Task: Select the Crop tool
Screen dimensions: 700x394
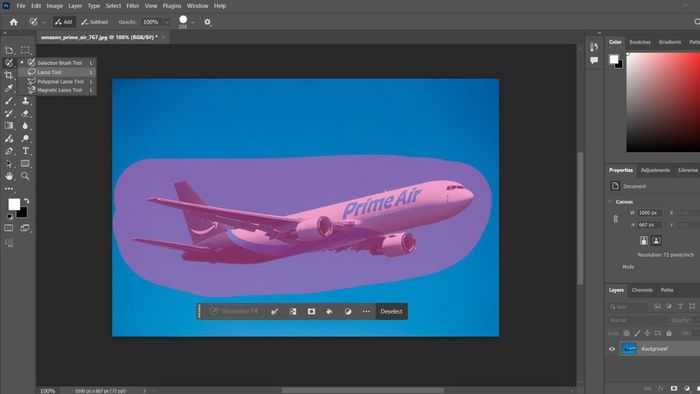Action: (x=9, y=75)
